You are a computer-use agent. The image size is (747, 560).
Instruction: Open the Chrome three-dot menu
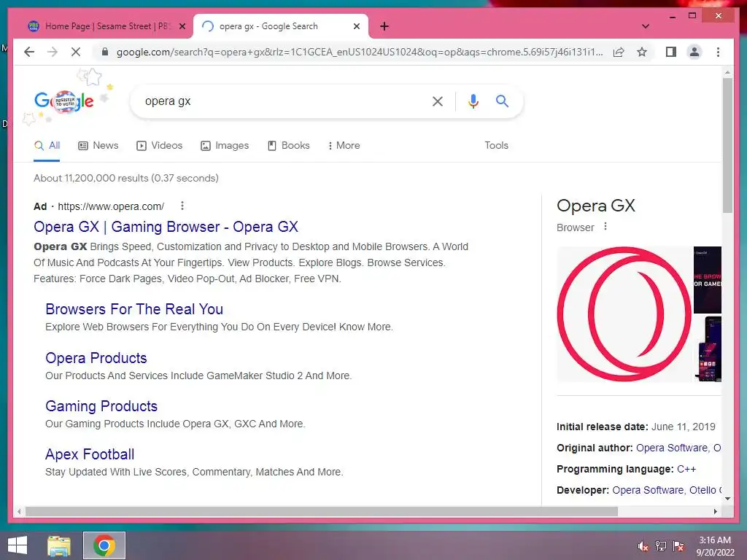718,52
